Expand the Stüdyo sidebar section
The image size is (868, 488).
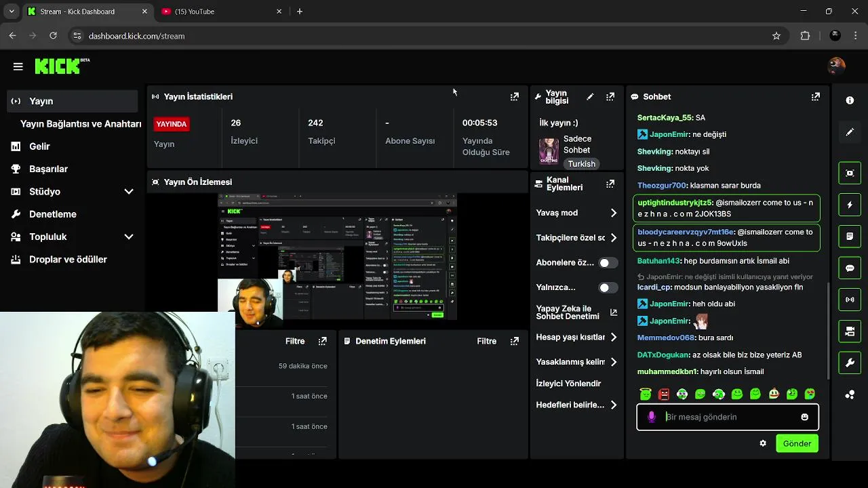click(x=129, y=192)
